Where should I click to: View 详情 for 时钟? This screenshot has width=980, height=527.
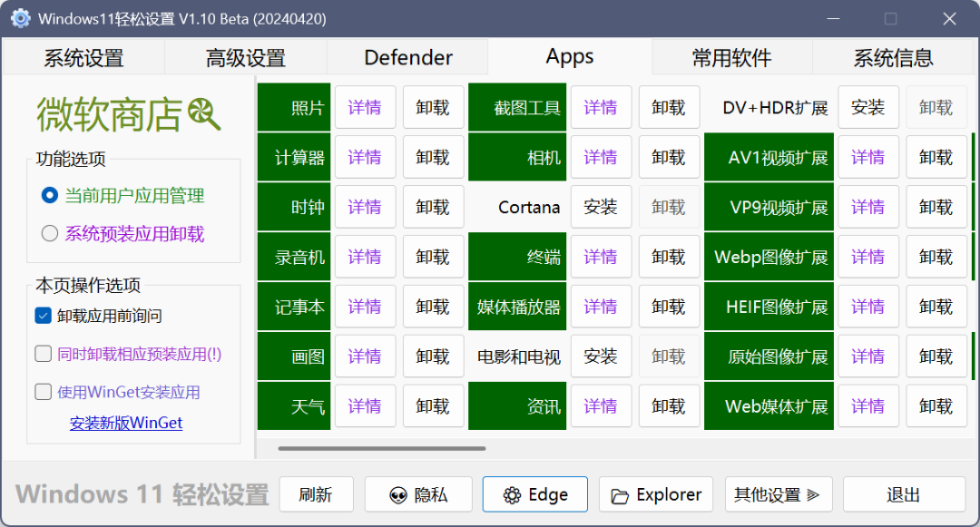tap(365, 207)
